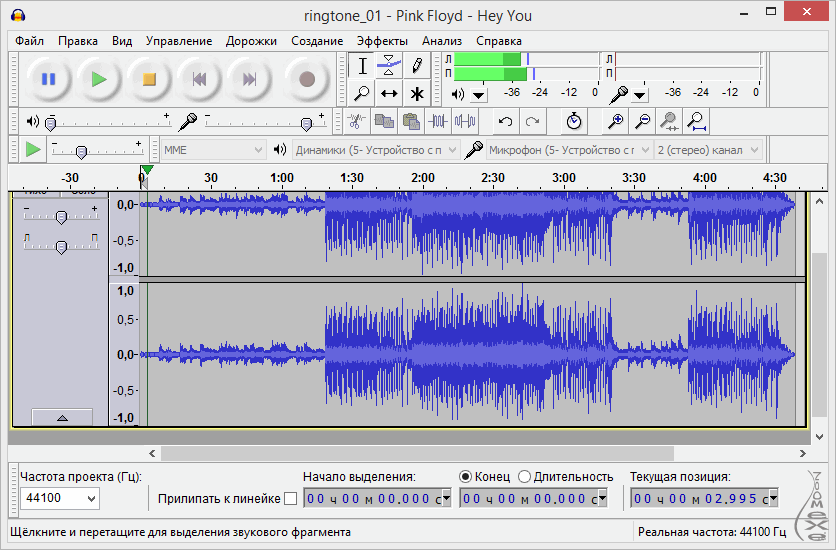Screen dimensions: 836x550
Task: Select the Конец radio button
Action: pyautogui.click(x=465, y=476)
